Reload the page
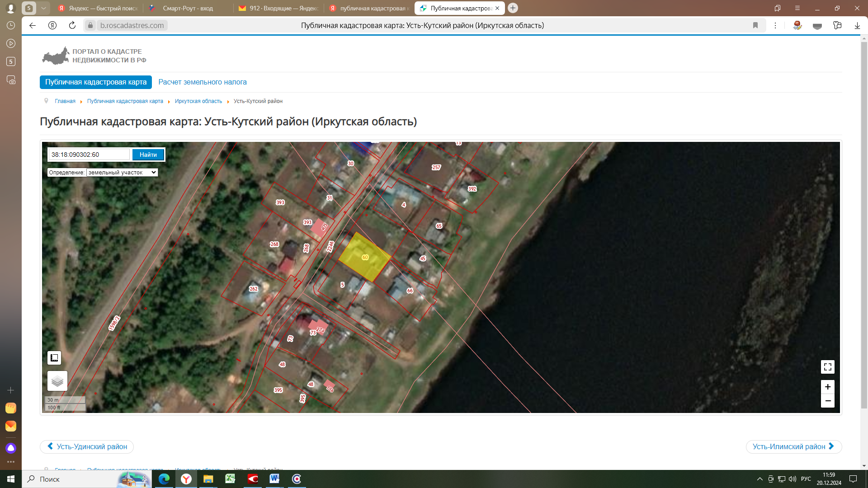This screenshot has width=868, height=488. 72,25
